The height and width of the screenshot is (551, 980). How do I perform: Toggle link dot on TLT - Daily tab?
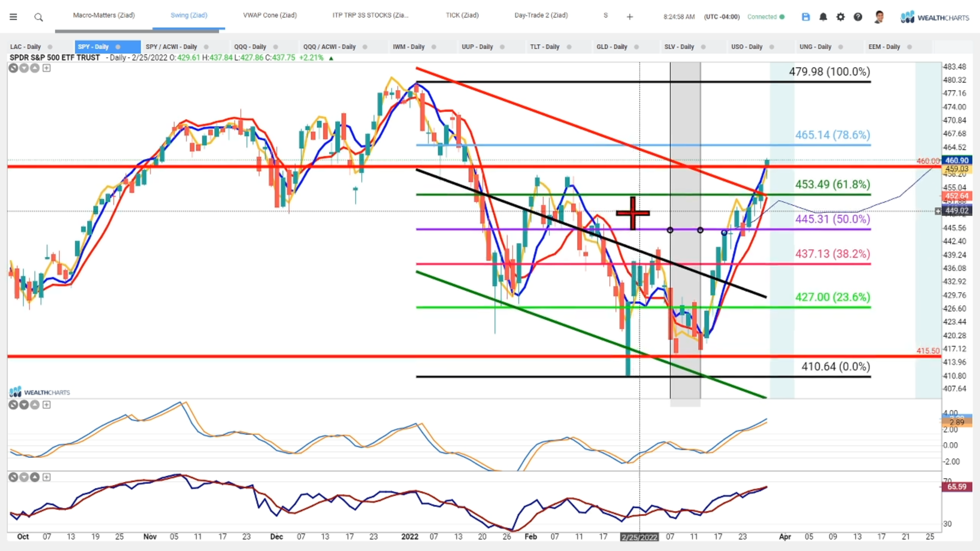coord(569,46)
